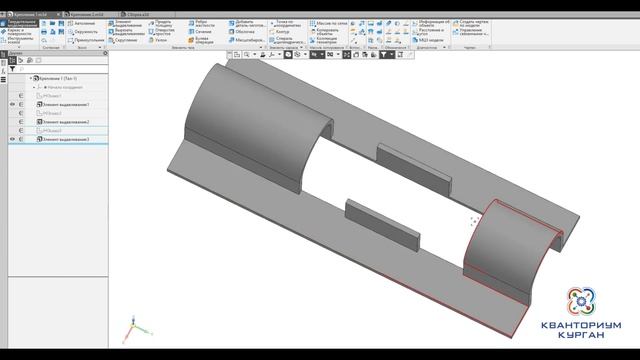
Task: Click the filter funnel in view toolbar
Action: click(x=384, y=55)
